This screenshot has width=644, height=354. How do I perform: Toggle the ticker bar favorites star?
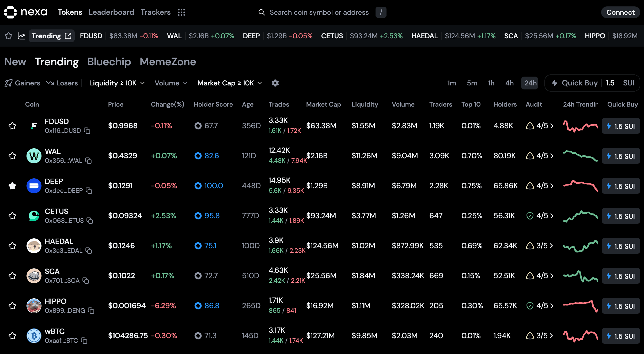click(x=9, y=36)
